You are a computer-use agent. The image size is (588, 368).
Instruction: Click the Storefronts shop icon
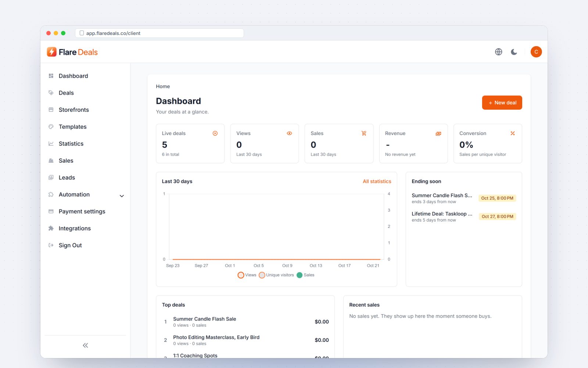(x=51, y=110)
